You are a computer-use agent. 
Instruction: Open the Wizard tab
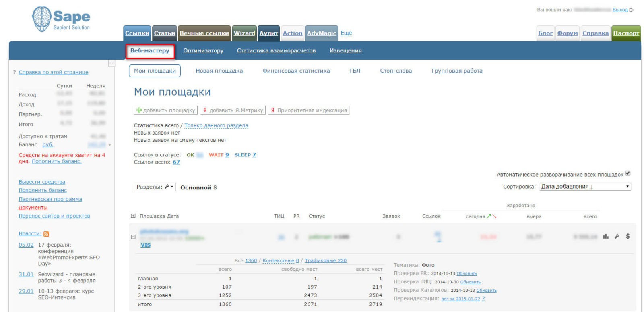pyautogui.click(x=244, y=33)
